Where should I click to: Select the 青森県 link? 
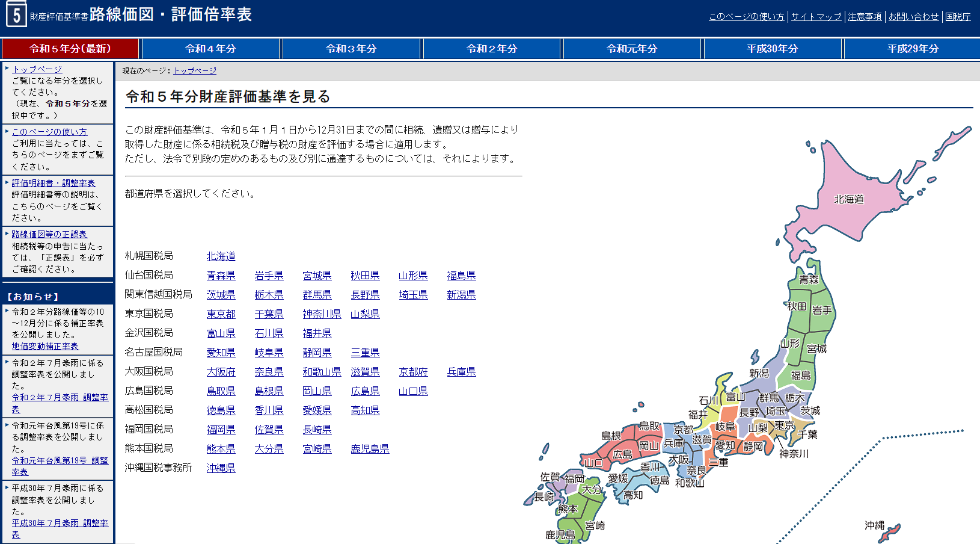[x=221, y=276]
